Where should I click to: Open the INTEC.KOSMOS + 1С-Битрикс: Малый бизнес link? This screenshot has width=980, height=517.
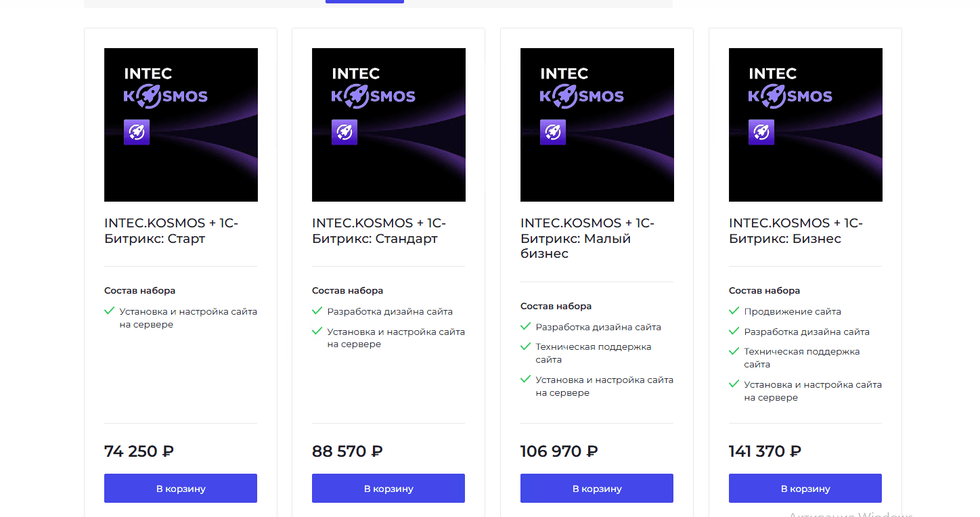click(x=587, y=238)
